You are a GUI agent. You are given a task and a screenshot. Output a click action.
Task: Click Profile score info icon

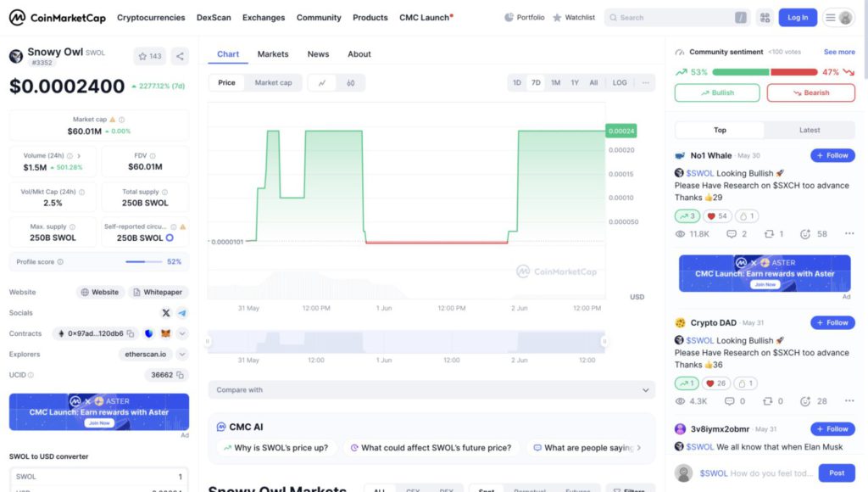pos(60,261)
